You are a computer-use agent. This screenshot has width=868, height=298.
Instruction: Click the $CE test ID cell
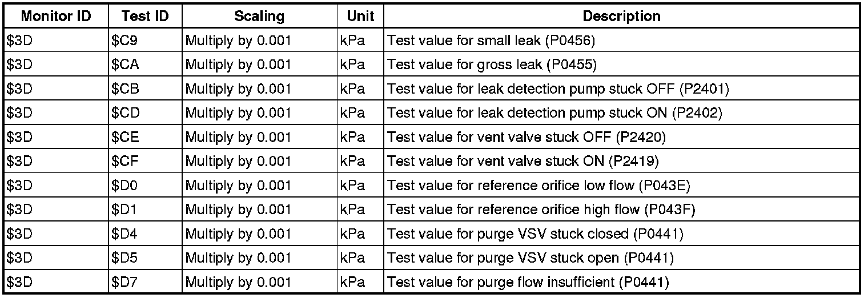click(126, 138)
